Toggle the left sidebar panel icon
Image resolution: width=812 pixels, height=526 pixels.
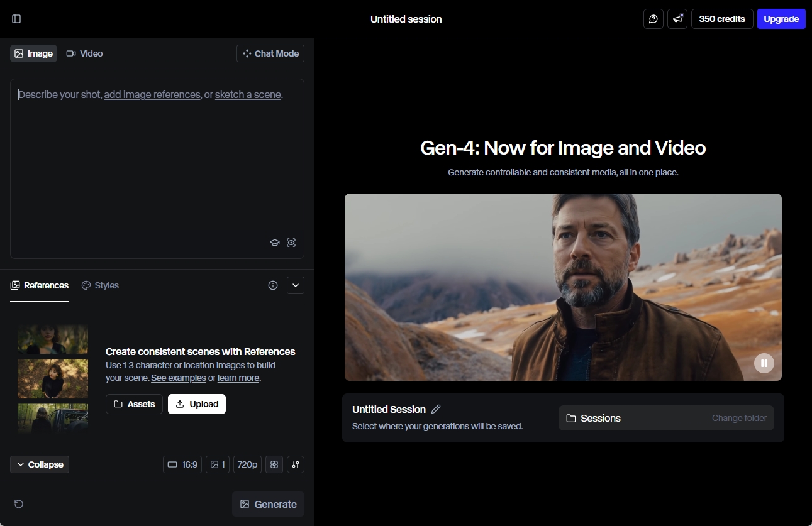point(16,19)
